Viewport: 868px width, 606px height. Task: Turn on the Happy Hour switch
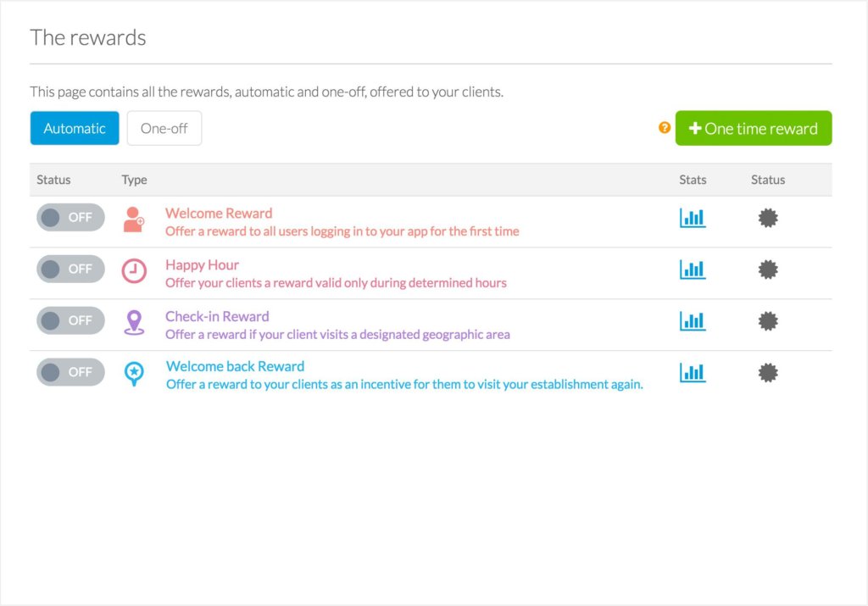click(70, 269)
